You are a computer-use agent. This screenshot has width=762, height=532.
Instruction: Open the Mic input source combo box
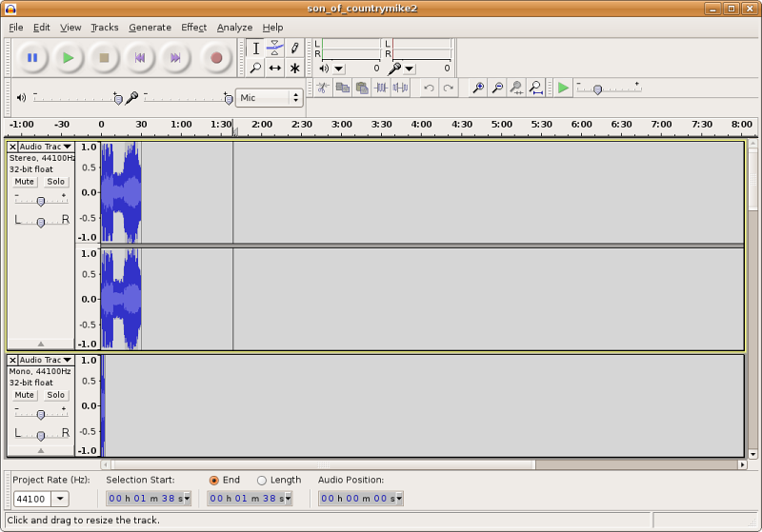click(270, 98)
